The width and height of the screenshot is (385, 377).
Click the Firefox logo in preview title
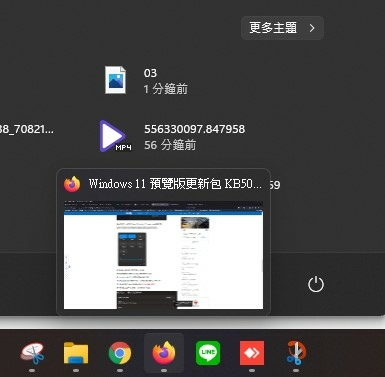tap(72, 184)
